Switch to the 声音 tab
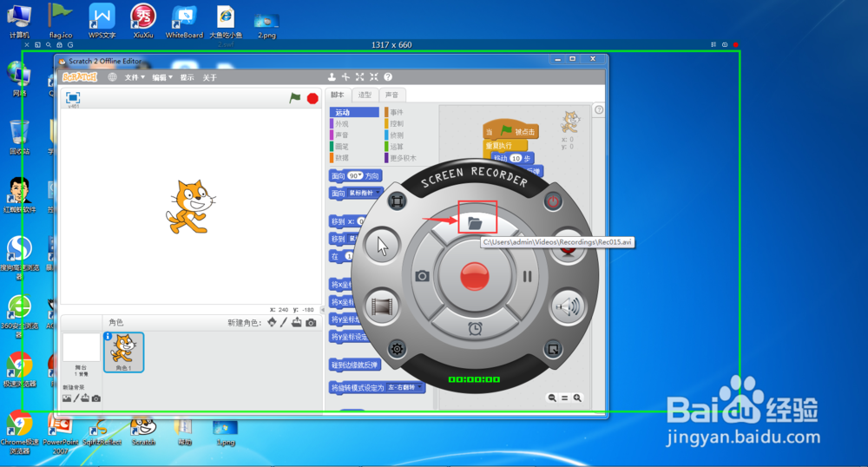Image resolution: width=868 pixels, height=467 pixels. coord(392,95)
